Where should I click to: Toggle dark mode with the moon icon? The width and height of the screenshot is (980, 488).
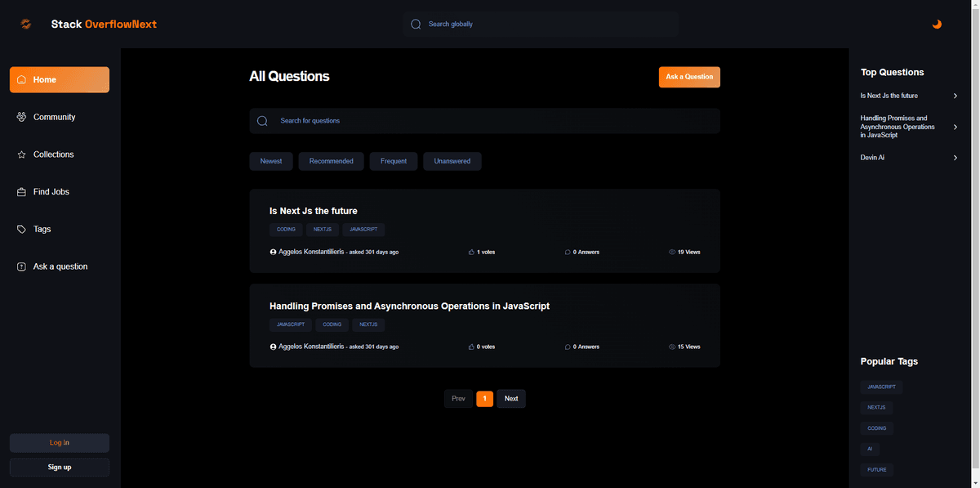click(937, 24)
